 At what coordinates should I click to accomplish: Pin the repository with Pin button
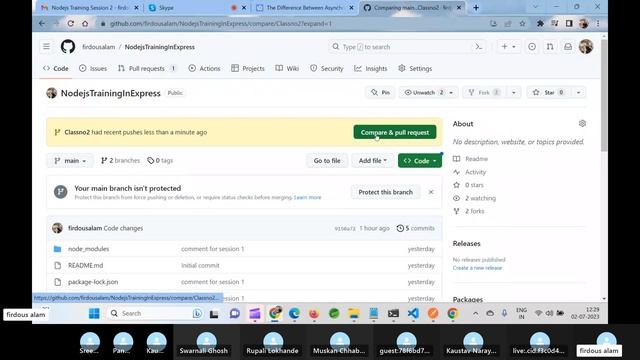380,93
